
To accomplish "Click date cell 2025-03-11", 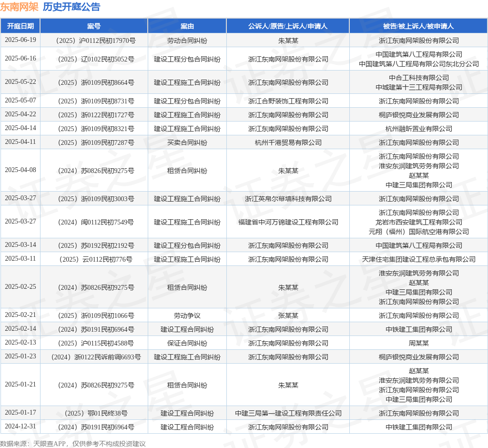I will [x=20, y=259].
